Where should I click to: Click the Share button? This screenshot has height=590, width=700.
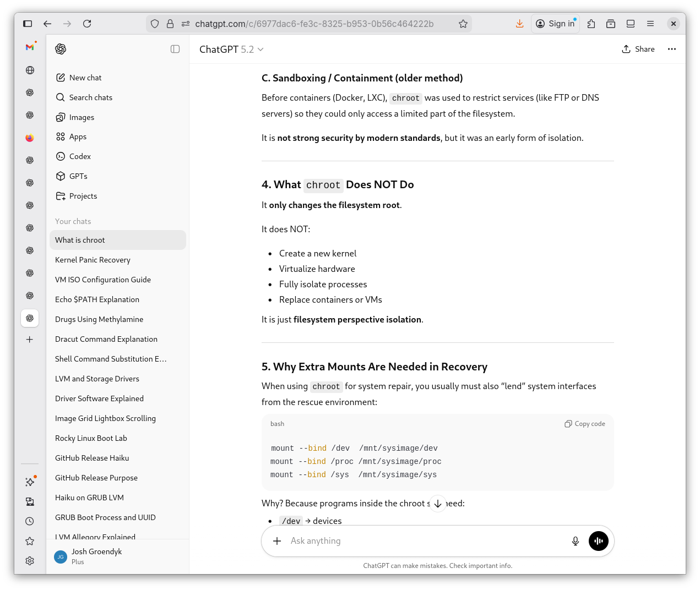[x=638, y=49]
